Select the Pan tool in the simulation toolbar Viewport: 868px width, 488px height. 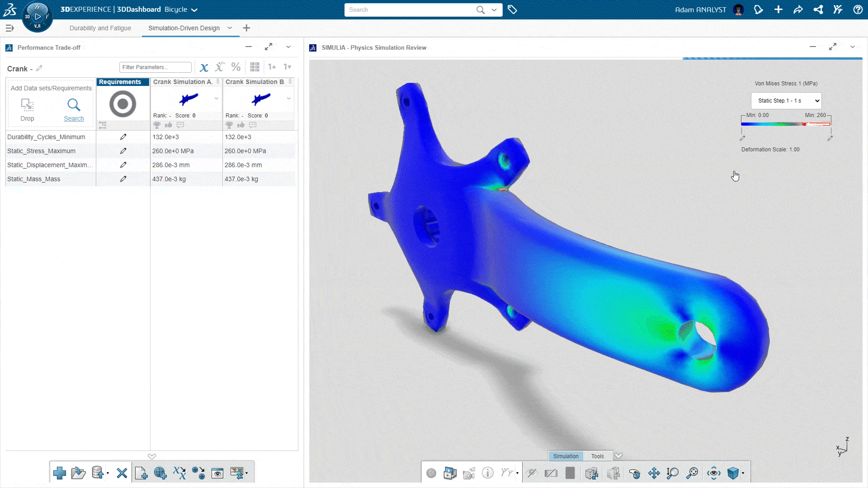tap(654, 473)
